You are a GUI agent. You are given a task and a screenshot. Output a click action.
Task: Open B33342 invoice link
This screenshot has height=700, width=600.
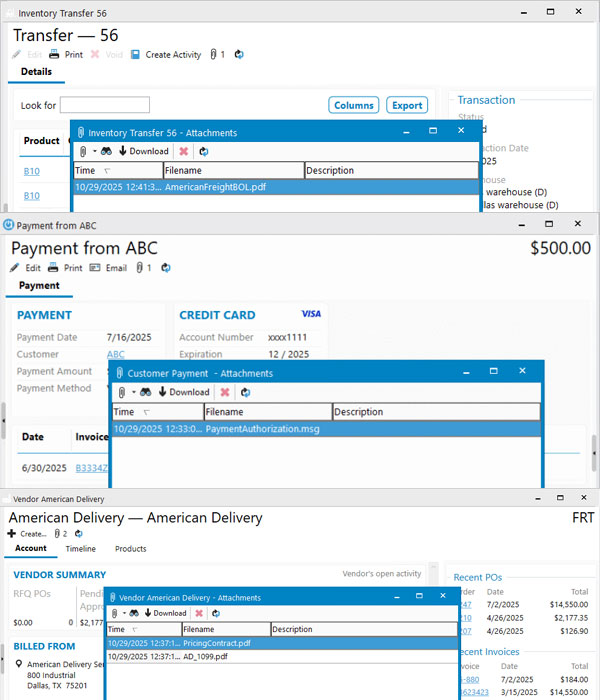pos(92,468)
